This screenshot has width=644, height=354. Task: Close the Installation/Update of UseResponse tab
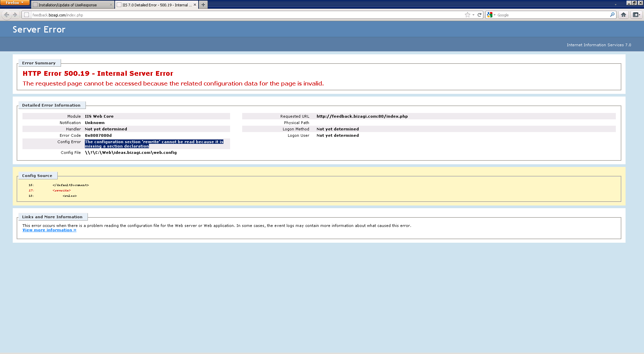coord(111,5)
